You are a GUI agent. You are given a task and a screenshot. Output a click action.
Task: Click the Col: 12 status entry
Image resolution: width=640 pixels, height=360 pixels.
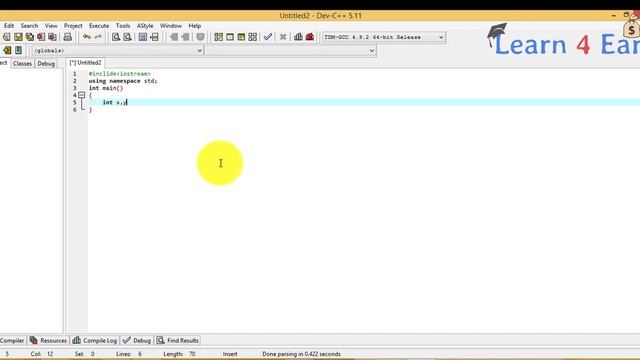[x=42, y=354]
